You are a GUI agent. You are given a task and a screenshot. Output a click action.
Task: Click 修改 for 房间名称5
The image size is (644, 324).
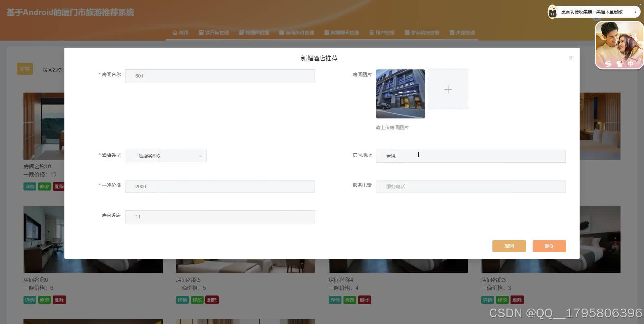pyautogui.click(x=197, y=300)
